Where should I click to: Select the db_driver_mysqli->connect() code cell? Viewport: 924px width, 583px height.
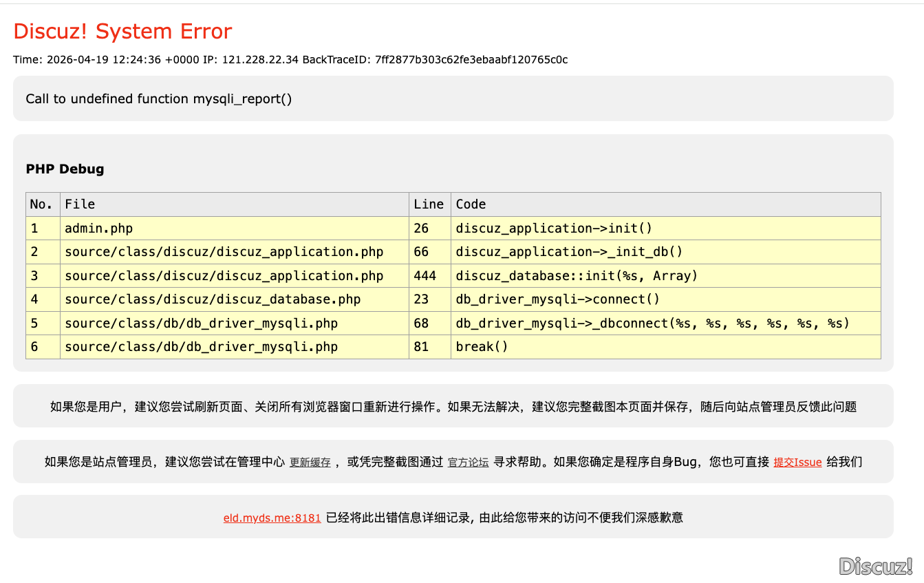[558, 299]
